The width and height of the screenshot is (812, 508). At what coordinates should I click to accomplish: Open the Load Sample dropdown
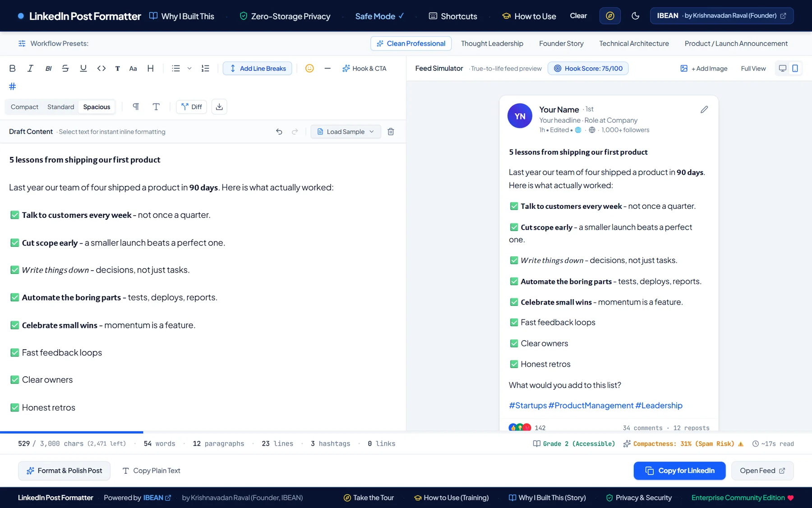(x=346, y=132)
